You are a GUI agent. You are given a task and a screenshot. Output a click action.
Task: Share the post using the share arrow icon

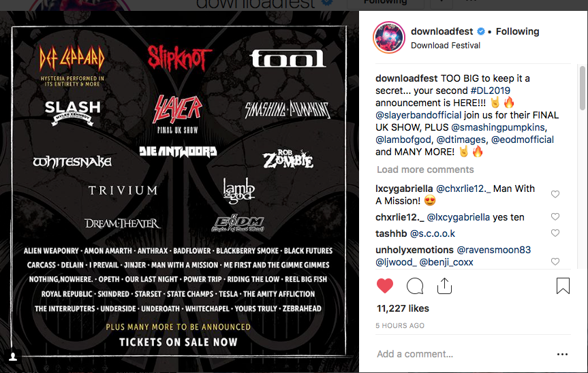click(444, 286)
